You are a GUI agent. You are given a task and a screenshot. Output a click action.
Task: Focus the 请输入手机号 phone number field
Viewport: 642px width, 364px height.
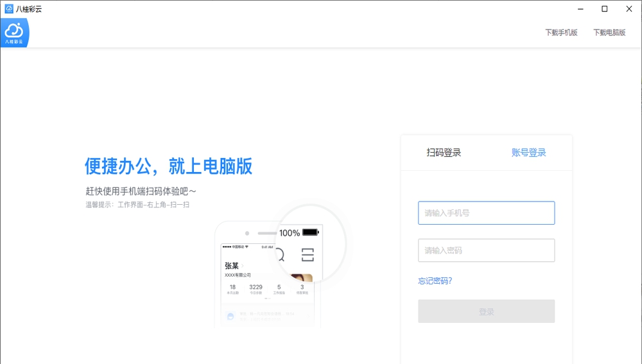(487, 213)
